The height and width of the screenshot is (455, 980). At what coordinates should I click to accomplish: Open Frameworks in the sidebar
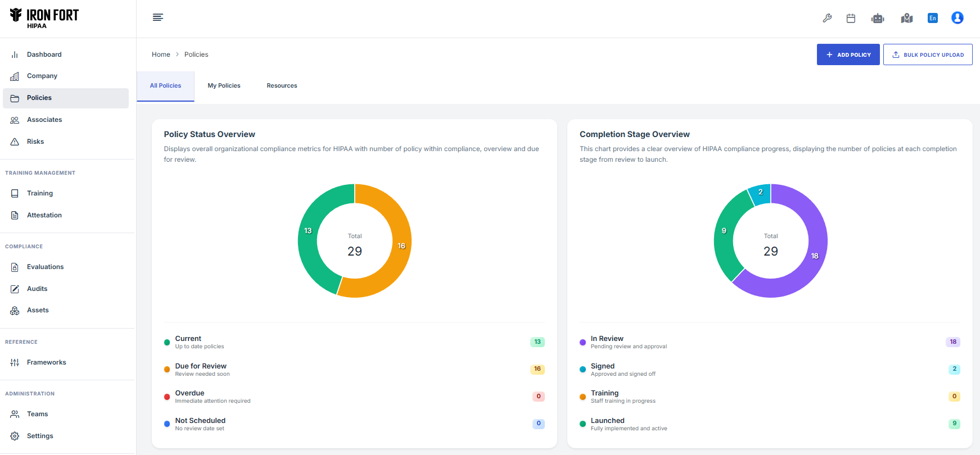pyautogui.click(x=46, y=362)
